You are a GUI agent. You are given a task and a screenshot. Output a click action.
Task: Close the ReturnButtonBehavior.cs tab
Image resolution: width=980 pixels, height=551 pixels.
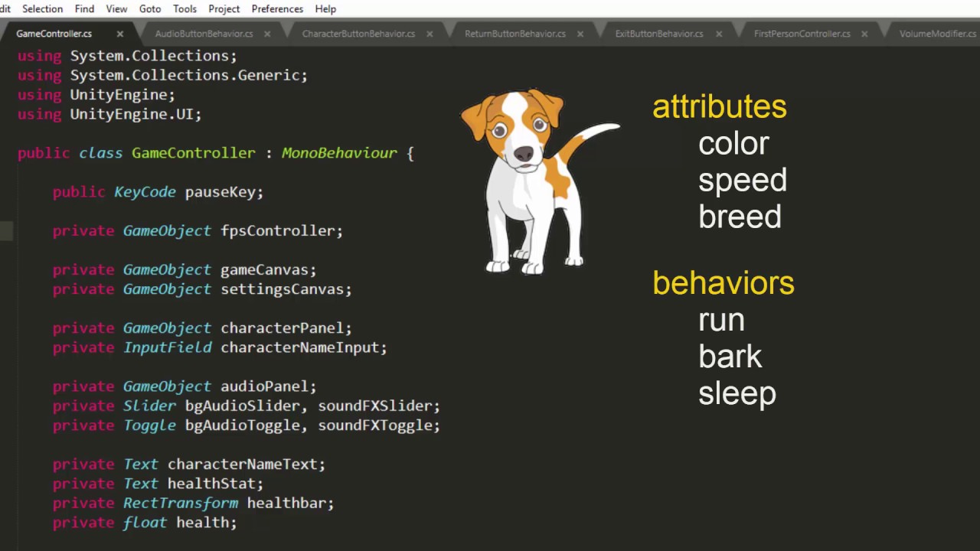click(580, 34)
